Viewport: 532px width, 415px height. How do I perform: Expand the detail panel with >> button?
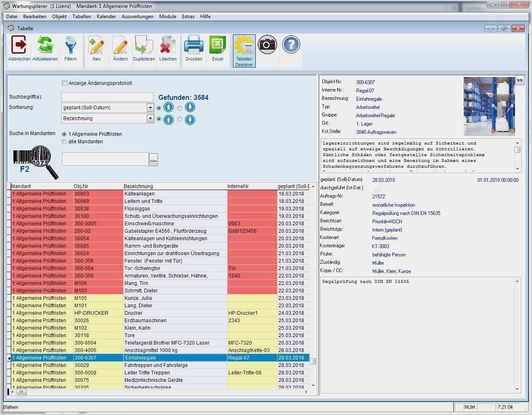click(520, 80)
